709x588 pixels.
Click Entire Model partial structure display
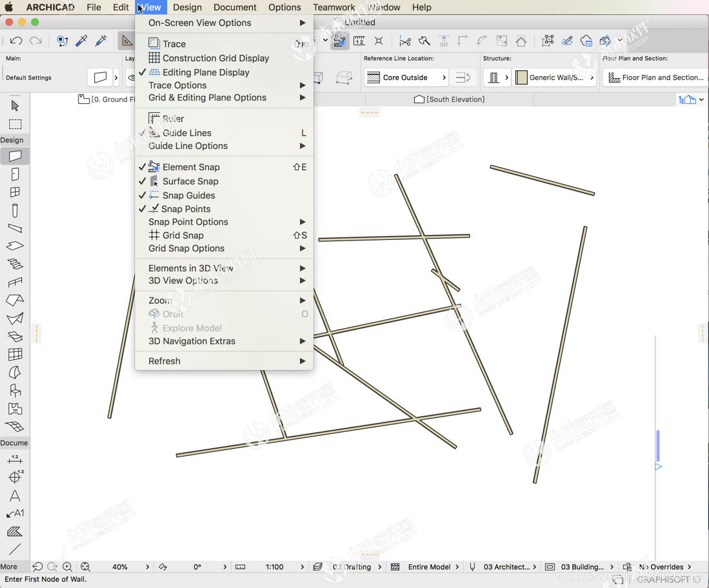pyautogui.click(x=429, y=567)
